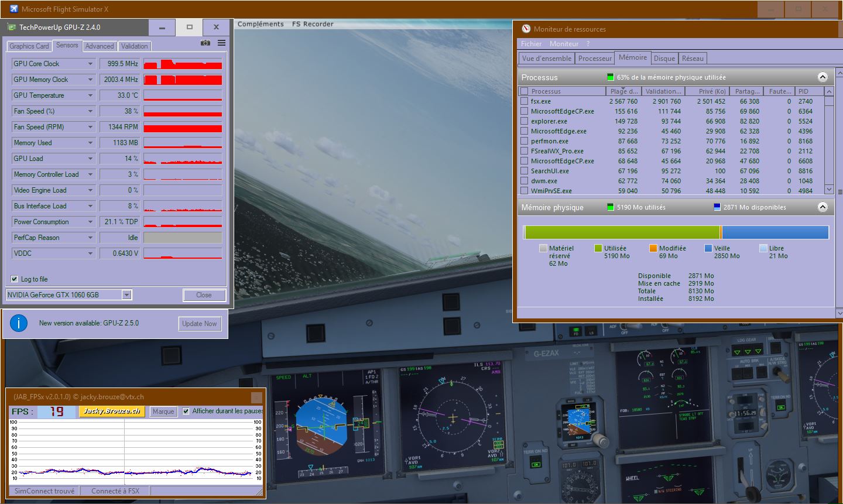Collapse the Mémoire physique section chevron

pyautogui.click(x=823, y=207)
